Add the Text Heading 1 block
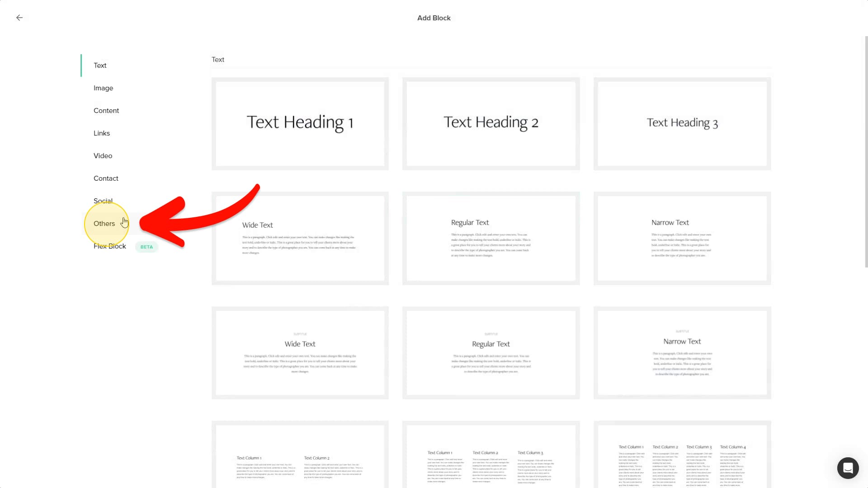Image resolution: width=868 pixels, height=488 pixels. 300,124
